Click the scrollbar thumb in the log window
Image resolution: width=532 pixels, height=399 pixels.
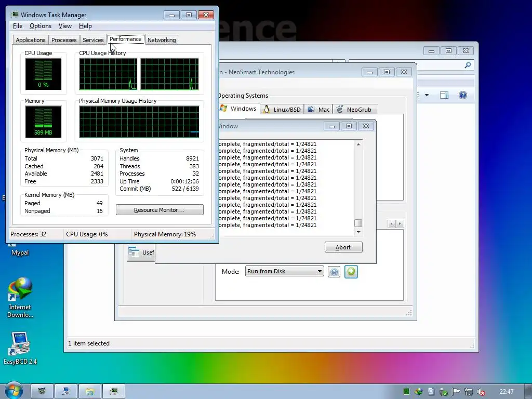(358, 223)
